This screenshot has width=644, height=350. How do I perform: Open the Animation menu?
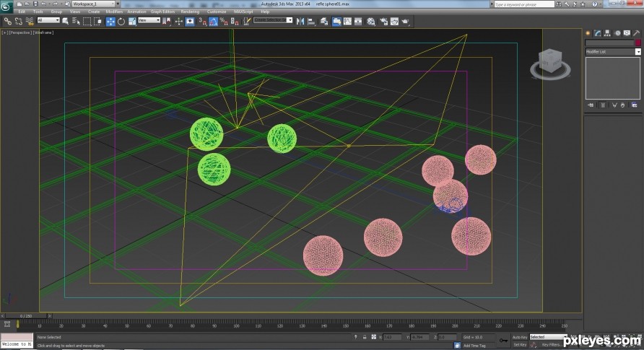(136, 12)
